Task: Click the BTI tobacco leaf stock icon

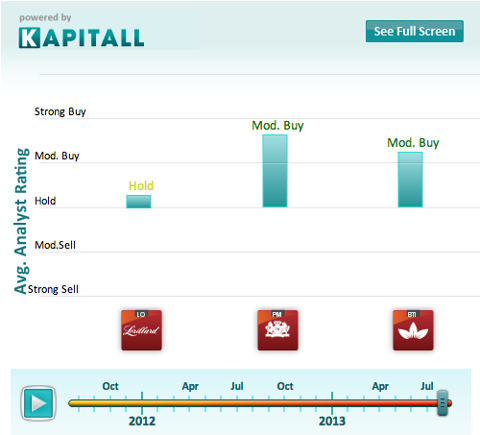Action: [x=413, y=330]
